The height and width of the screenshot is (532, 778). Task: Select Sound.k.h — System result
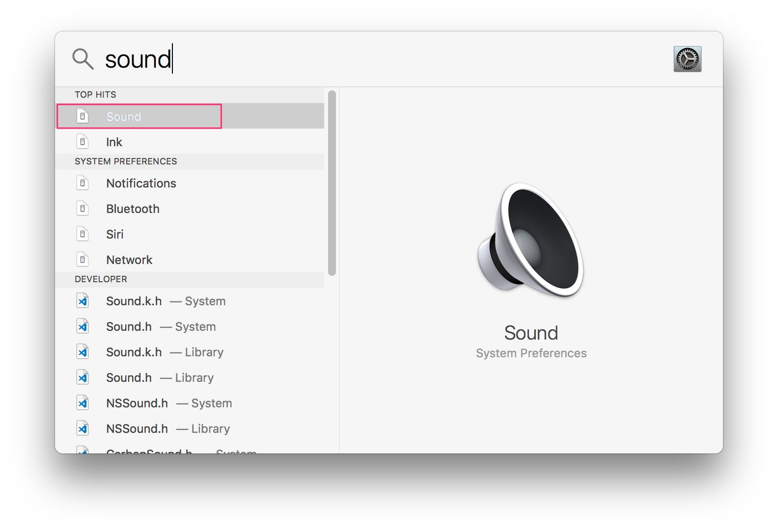pyautogui.click(x=190, y=301)
